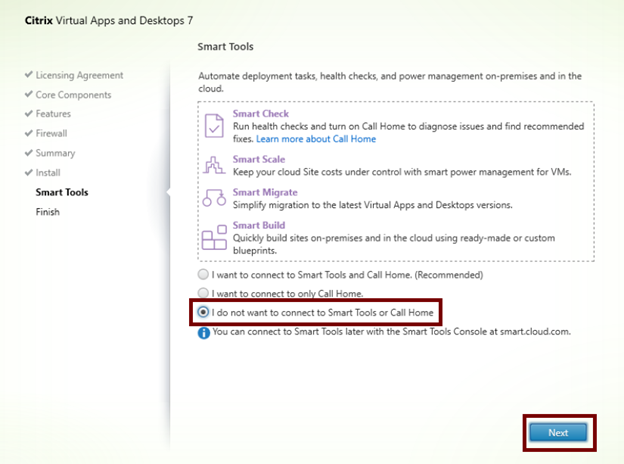Click the smart.cloud.com info note text

392,331
